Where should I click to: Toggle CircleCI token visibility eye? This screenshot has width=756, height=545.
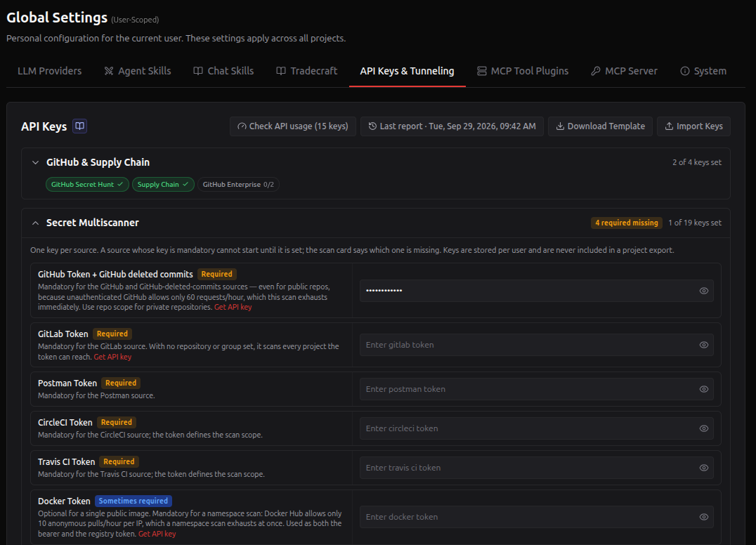[704, 428]
